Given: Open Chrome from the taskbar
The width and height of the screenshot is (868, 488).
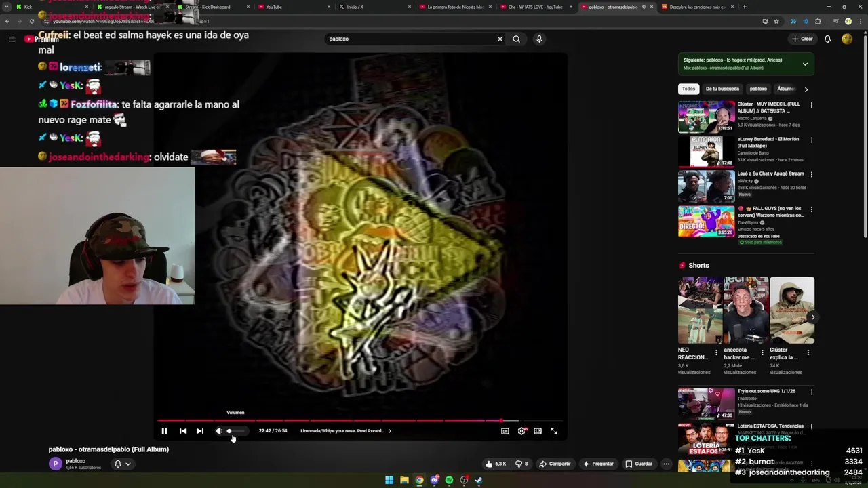Looking at the screenshot, I should tap(419, 480).
